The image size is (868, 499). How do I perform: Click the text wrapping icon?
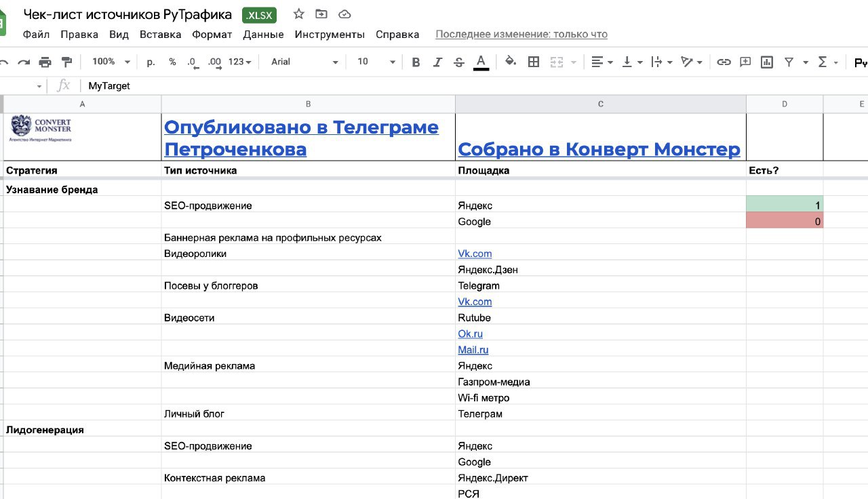[x=656, y=62]
